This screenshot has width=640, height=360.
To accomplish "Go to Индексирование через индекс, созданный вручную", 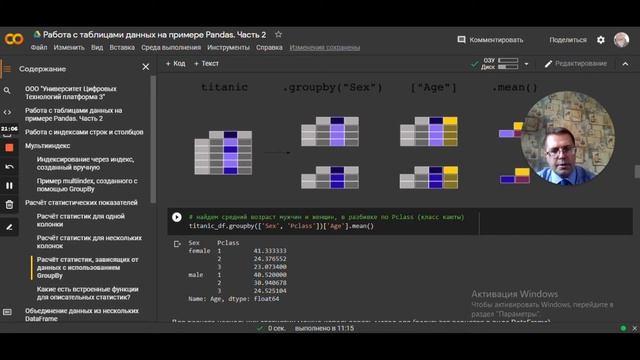I will pos(85,163).
